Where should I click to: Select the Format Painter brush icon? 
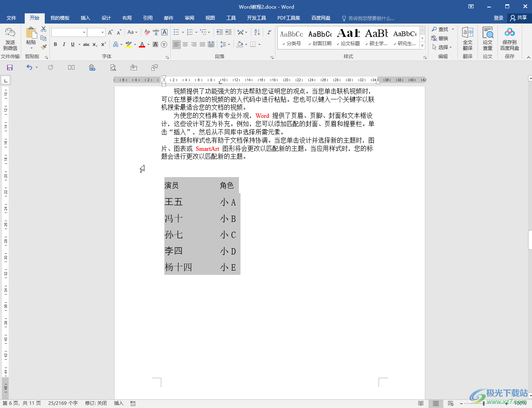[x=44, y=47]
